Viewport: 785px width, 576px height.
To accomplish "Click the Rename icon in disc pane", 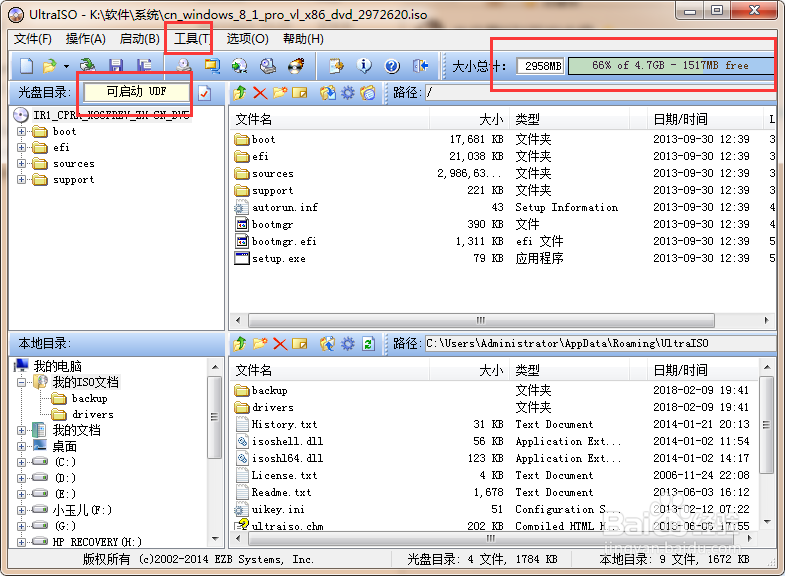I will (300, 93).
